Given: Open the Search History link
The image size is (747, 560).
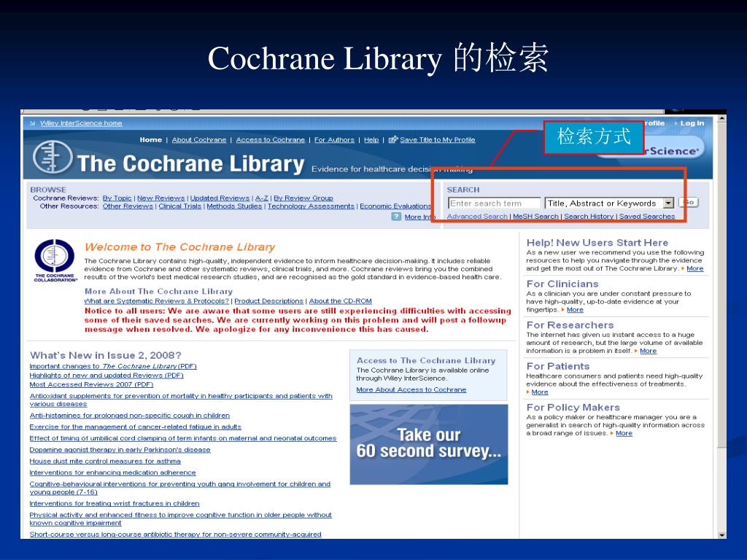Looking at the screenshot, I should coord(589,216).
